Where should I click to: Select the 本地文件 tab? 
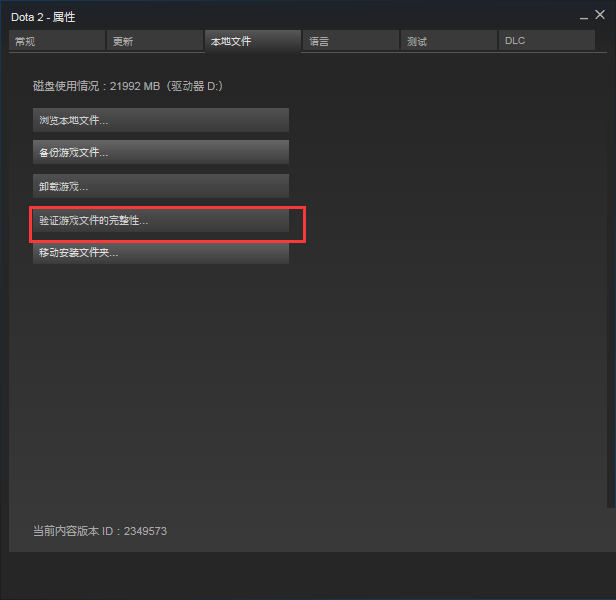tap(253, 41)
